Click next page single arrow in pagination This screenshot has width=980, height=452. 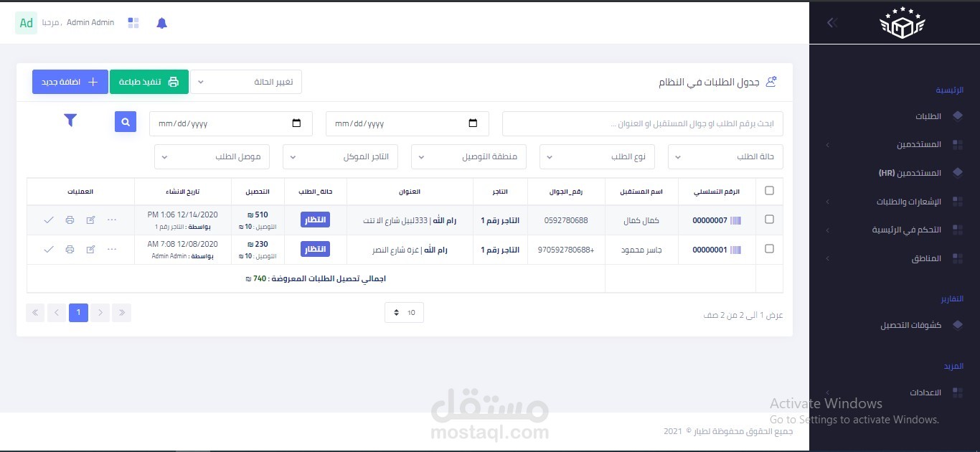pos(57,312)
